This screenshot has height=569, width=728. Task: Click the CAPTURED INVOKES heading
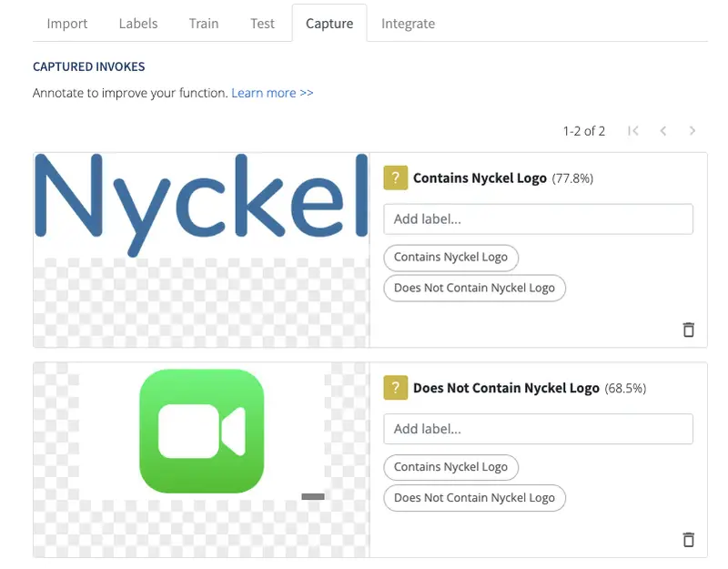point(88,66)
